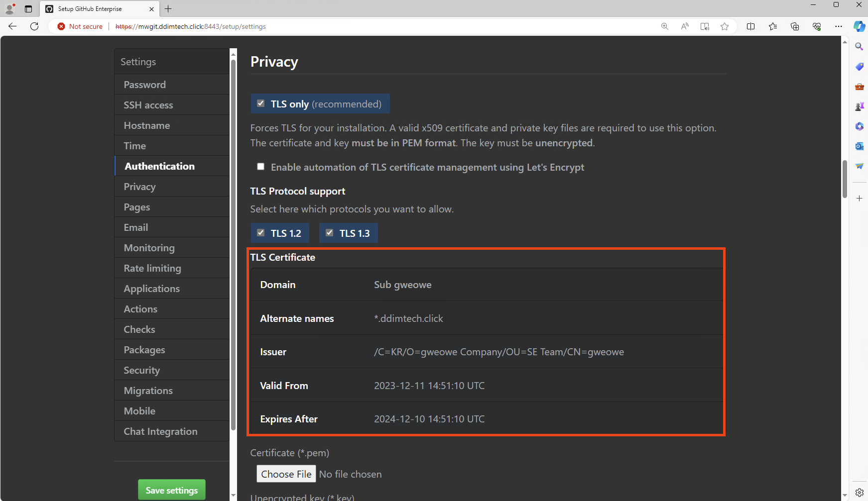
Task: Open the Password settings section
Action: pos(172,85)
